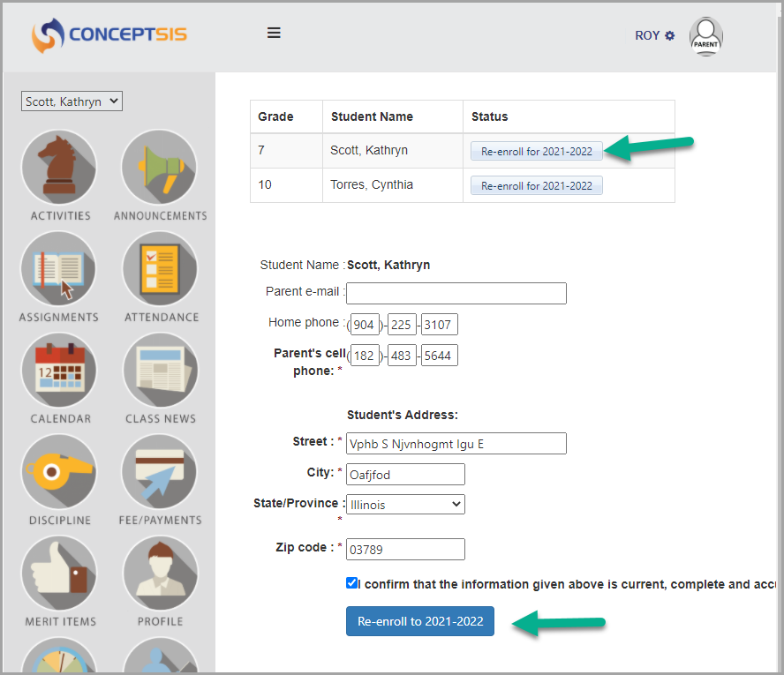Open the Calendar icon
Viewport: 784px width, 675px height.
click(x=59, y=371)
